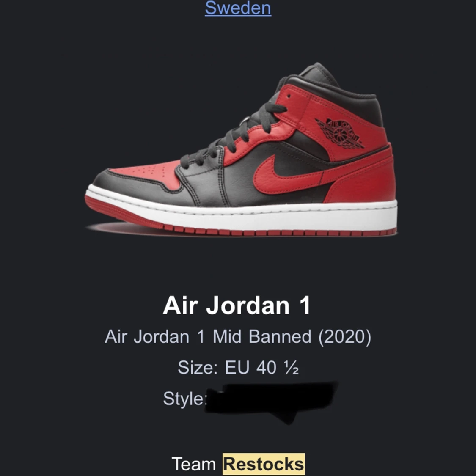The image size is (476, 476).
Task: Click the Air Jordan 1 sneaker image
Action: pyautogui.click(x=241, y=149)
